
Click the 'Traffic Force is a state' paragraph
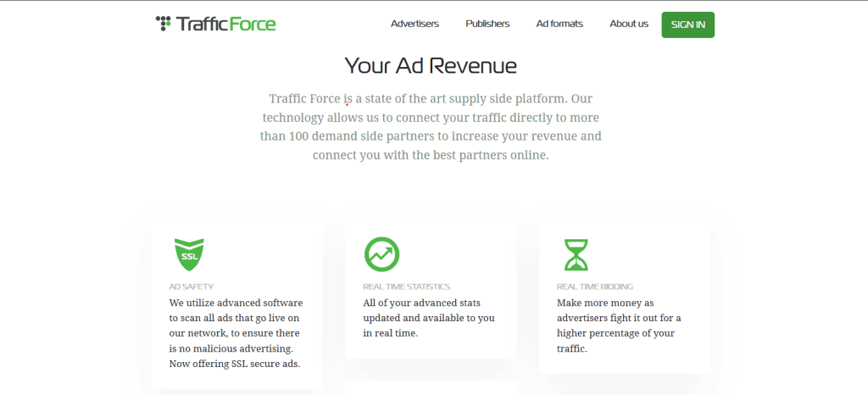click(431, 126)
